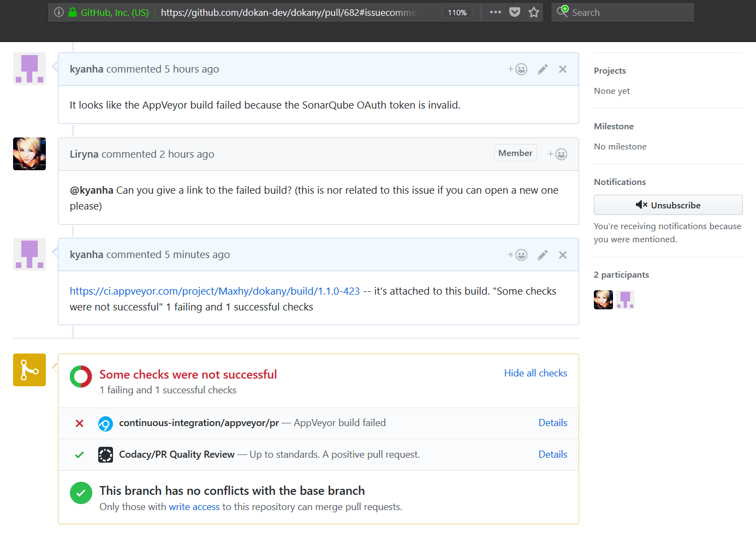Image resolution: width=756 pixels, height=533 pixels.
Task: Click the green no-conflicts checkmark circle
Action: coord(81,493)
